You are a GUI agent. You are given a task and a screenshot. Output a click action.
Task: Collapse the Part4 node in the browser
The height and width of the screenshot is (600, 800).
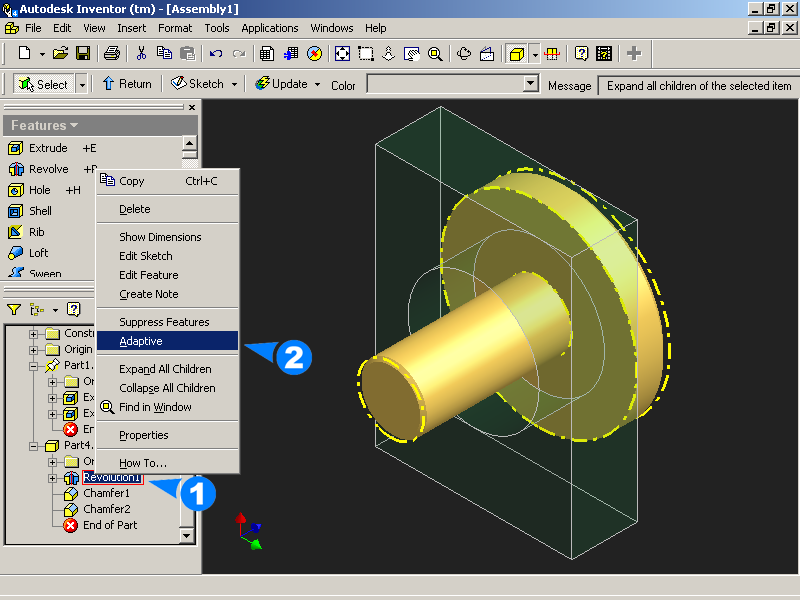33,446
